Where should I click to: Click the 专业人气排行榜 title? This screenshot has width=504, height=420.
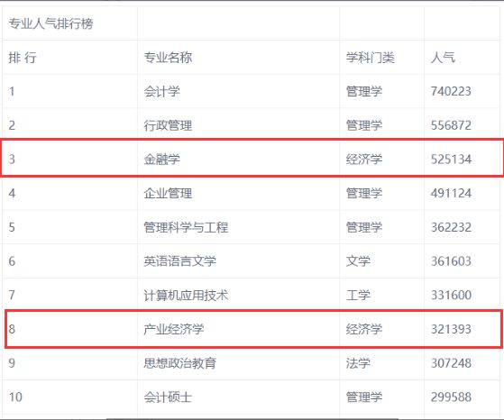pos(50,23)
